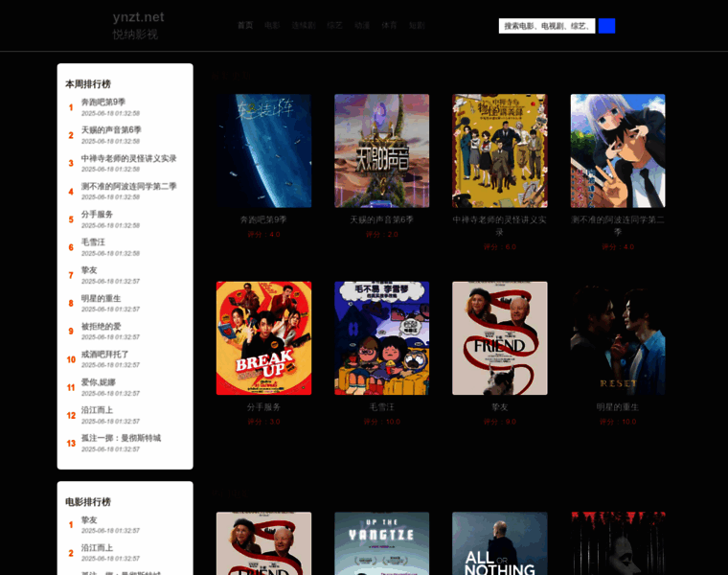Screen dimensions: 728x575
Task: Click the 奔跑吧第9季 poster thumbnail
Action: [263, 151]
